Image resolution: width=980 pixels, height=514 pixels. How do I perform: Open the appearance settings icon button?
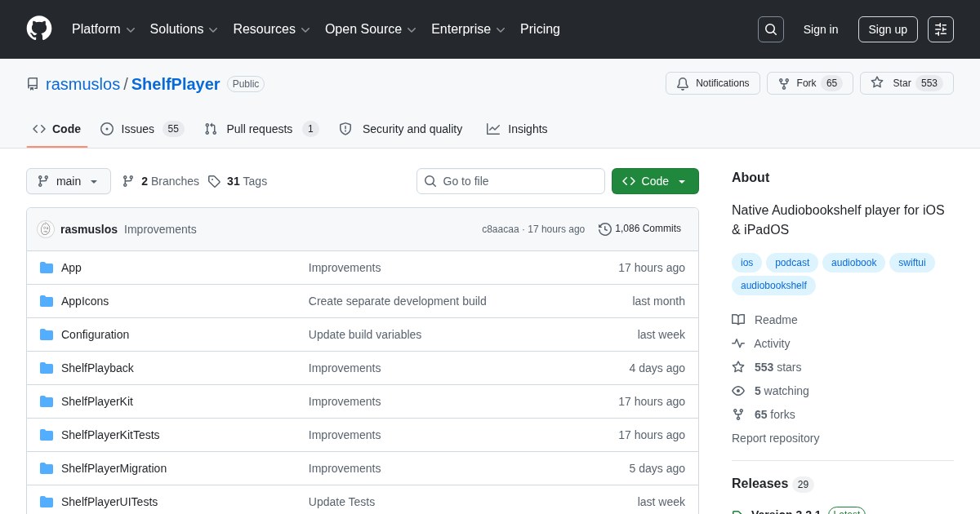click(x=941, y=29)
